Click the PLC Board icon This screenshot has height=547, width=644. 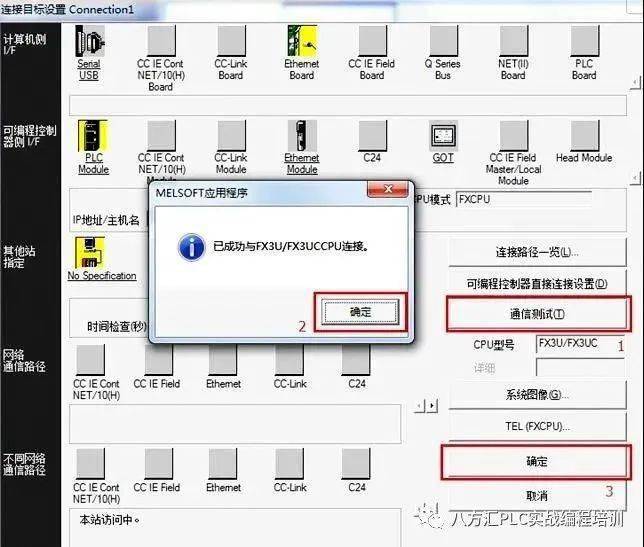[584, 41]
